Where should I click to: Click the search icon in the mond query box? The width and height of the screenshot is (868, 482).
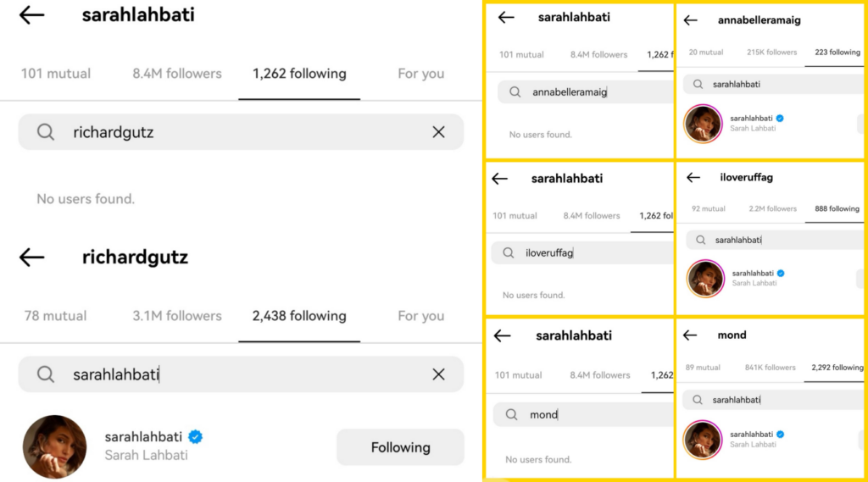pos(512,414)
